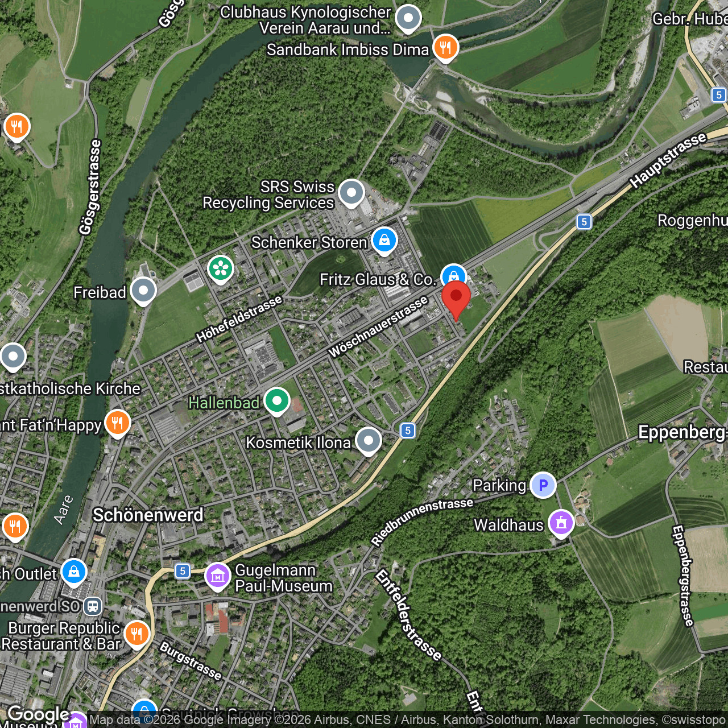Select the 'Schenker Storen' place label
Screen dimensions: 728x728
coord(309,242)
